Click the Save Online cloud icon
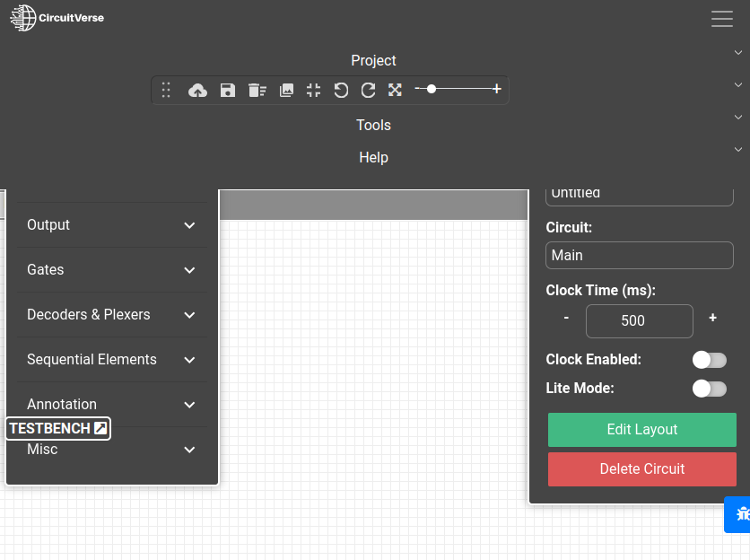Screen dimensions: 750x560 click(x=197, y=90)
